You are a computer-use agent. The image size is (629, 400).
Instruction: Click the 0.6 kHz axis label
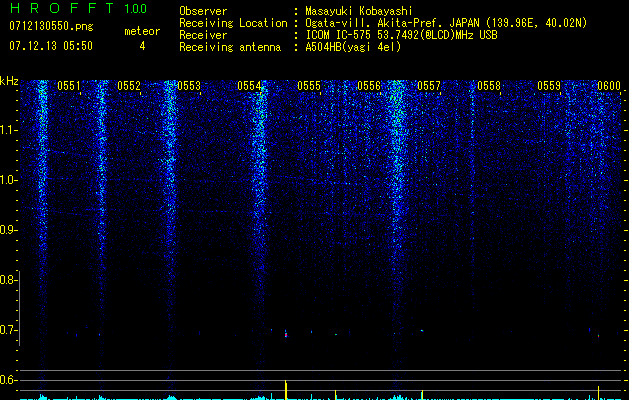pyautogui.click(x=9, y=380)
